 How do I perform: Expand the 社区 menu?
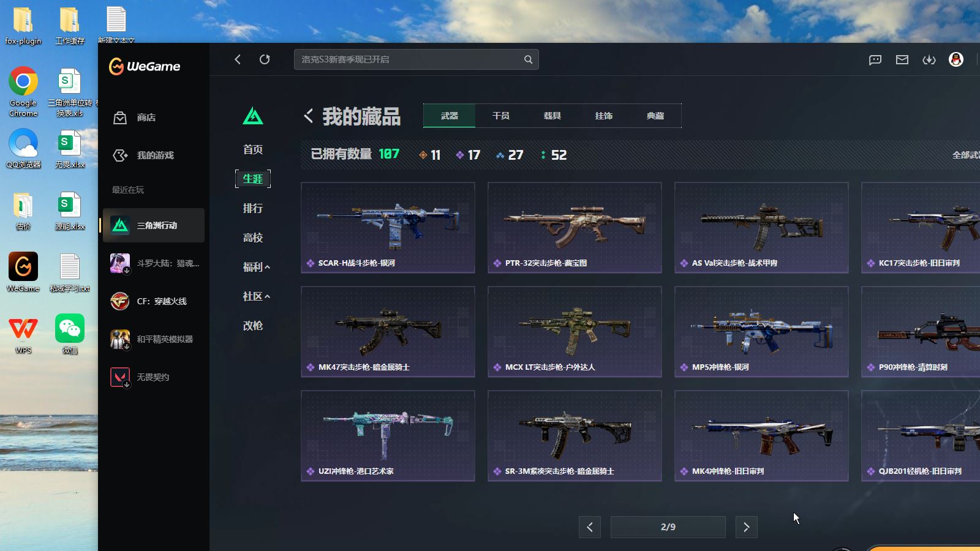point(256,296)
